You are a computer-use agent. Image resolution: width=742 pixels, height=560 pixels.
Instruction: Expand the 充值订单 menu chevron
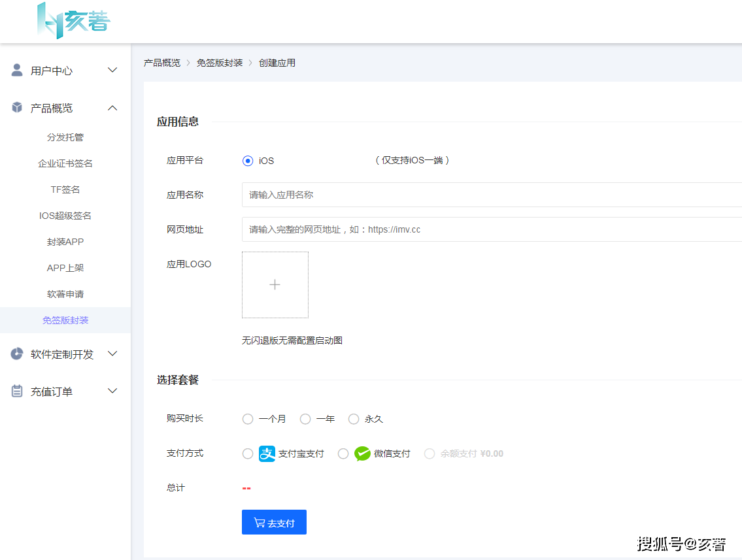click(112, 391)
